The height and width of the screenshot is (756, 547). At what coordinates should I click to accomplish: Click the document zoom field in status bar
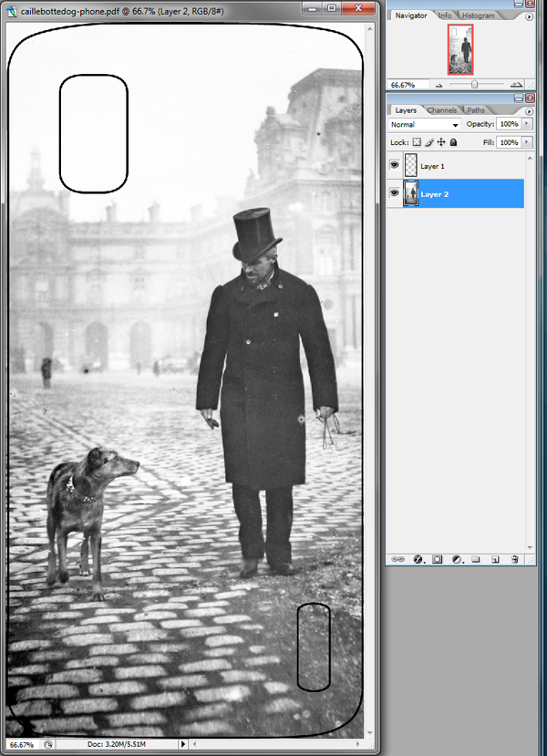[x=23, y=744]
